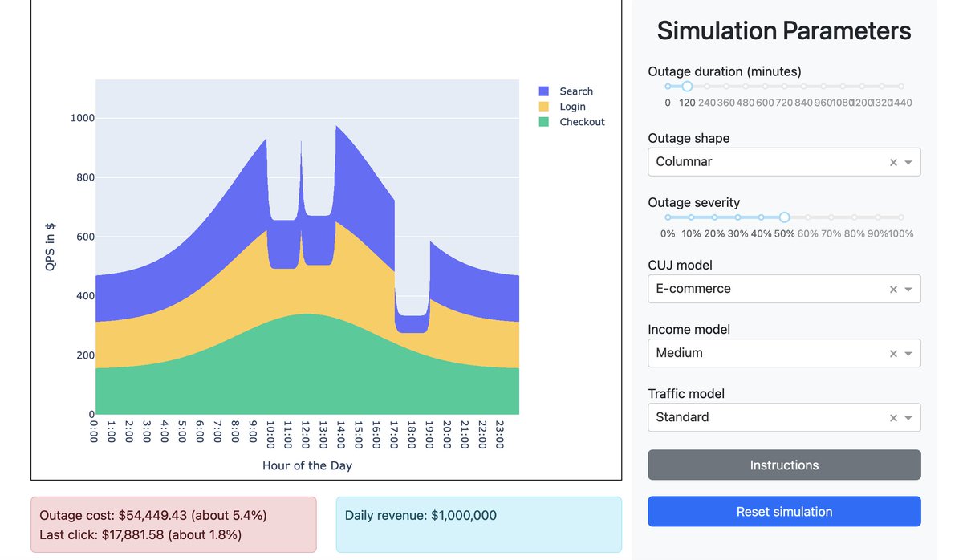Click the blue Search legend color swatch

tap(544, 91)
